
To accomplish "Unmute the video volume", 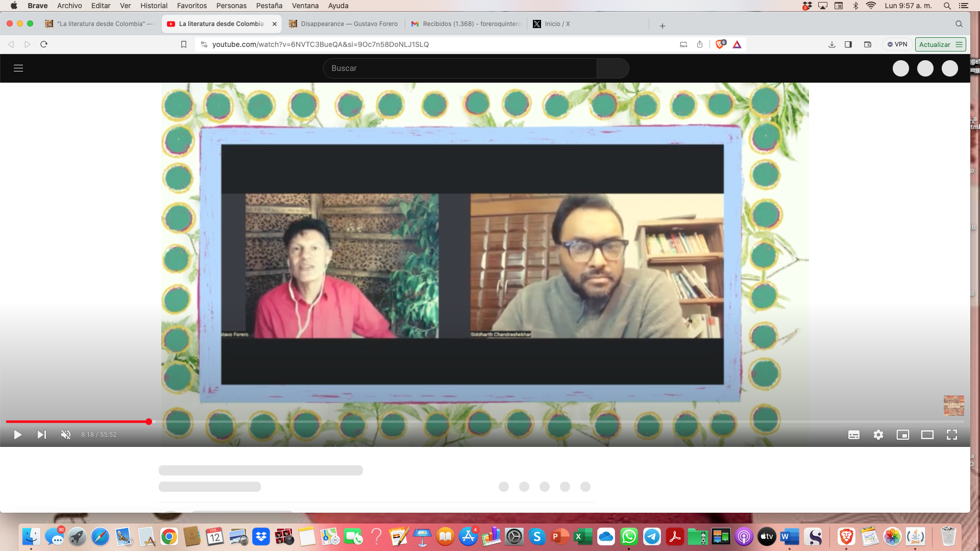I will click(x=66, y=435).
